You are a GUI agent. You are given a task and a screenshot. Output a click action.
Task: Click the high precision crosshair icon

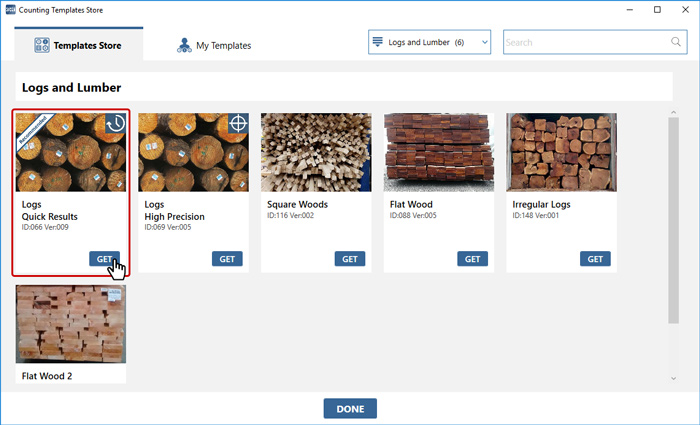[238, 123]
